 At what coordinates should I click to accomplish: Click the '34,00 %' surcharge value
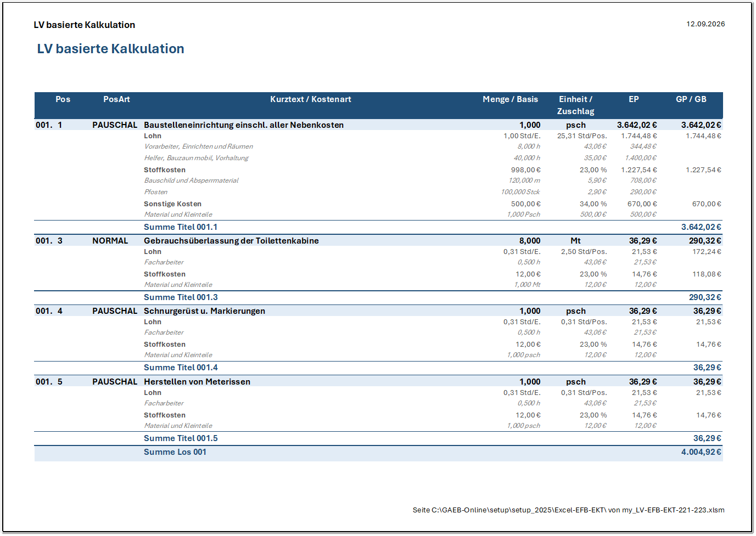pyautogui.click(x=593, y=204)
